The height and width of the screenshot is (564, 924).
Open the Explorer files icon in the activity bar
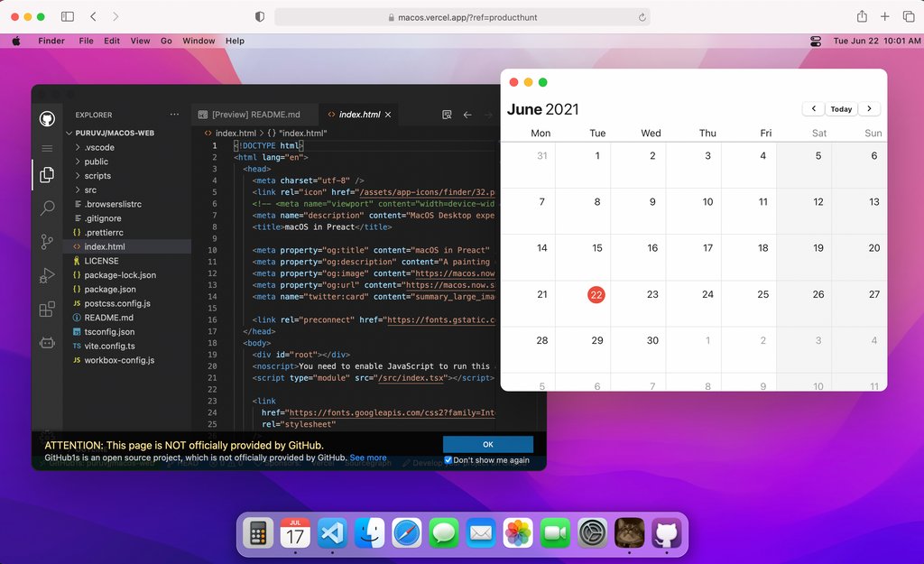click(47, 174)
